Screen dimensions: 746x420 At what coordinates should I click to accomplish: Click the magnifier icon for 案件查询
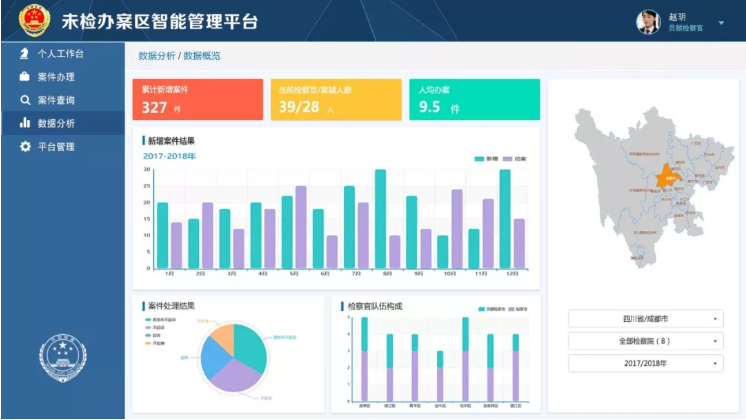click(24, 100)
